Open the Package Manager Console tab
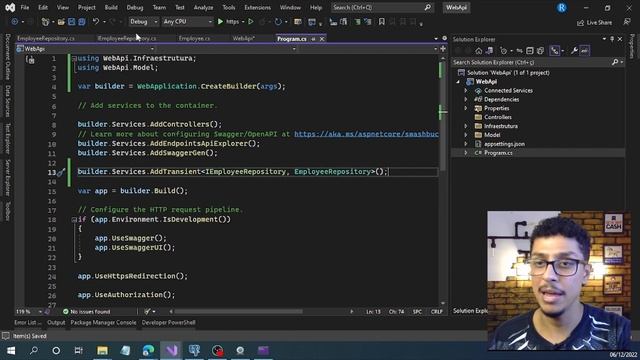 click(x=103, y=322)
